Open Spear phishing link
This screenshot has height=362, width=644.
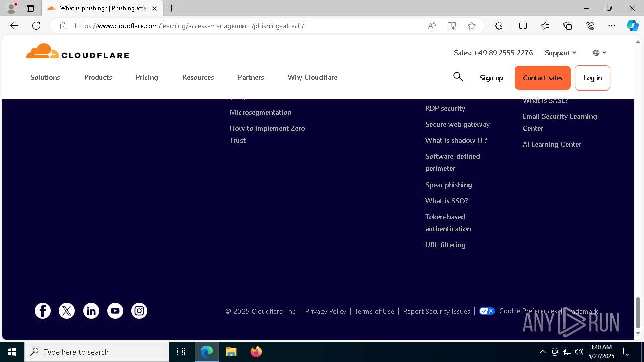tap(449, 185)
